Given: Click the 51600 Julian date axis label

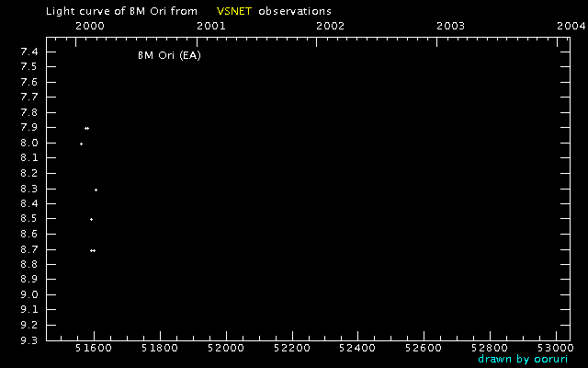Looking at the screenshot, I should [x=94, y=350].
